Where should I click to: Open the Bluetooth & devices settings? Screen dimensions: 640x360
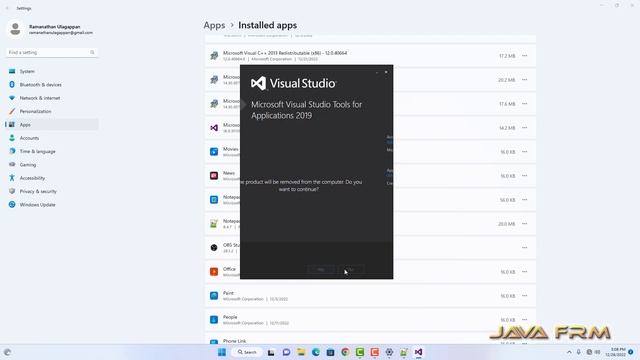click(52, 84)
